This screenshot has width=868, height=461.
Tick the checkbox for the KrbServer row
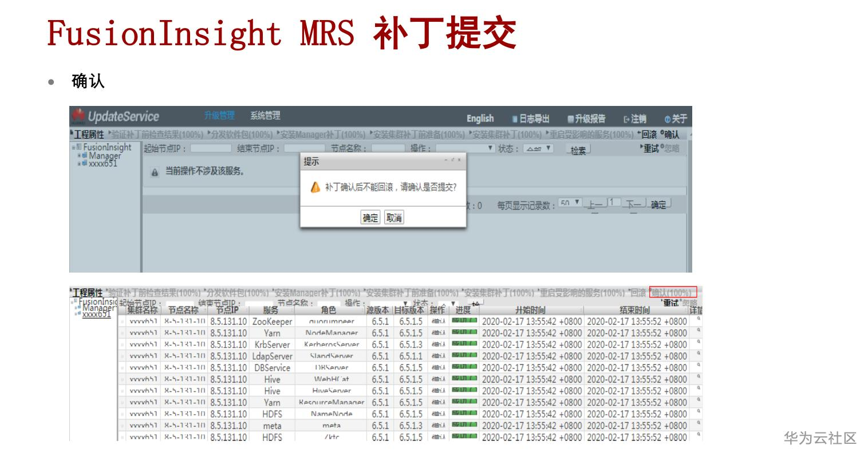[x=122, y=345]
